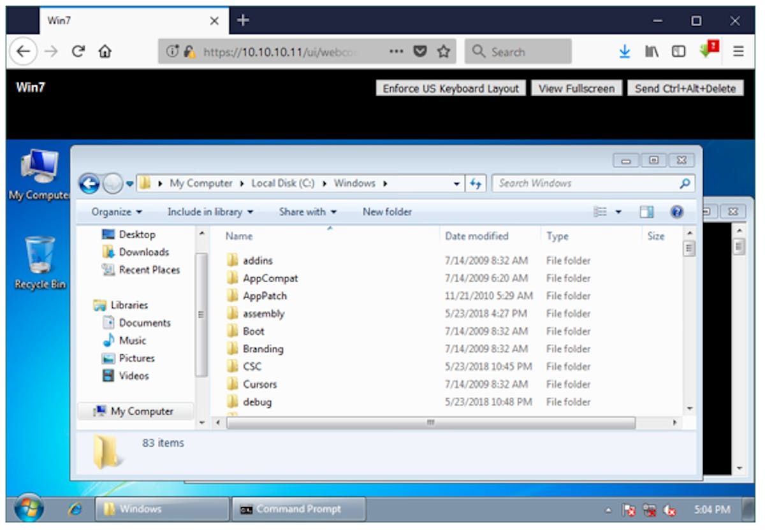Reload the page in Firefox
765x532 pixels.
coord(78,52)
